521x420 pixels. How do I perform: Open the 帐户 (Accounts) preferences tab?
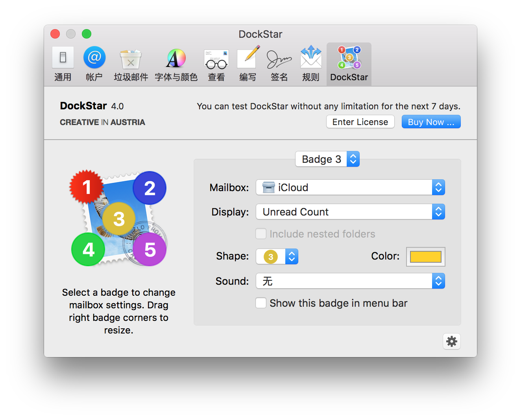click(94, 64)
